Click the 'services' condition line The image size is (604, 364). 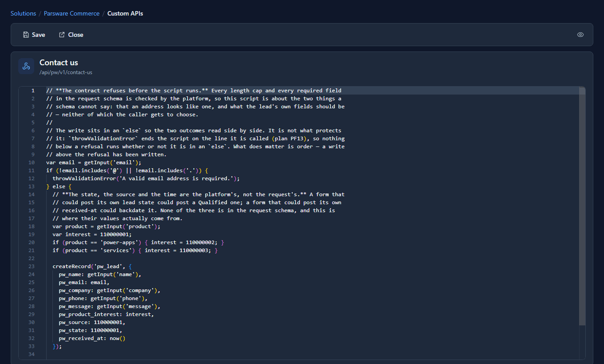(x=135, y=250)
